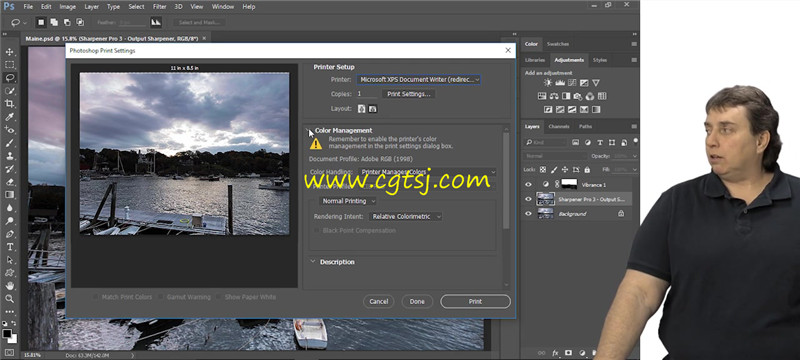
Task: Click the New Selection mode icon
Action: pyautogui.click(x=42, y=22)
